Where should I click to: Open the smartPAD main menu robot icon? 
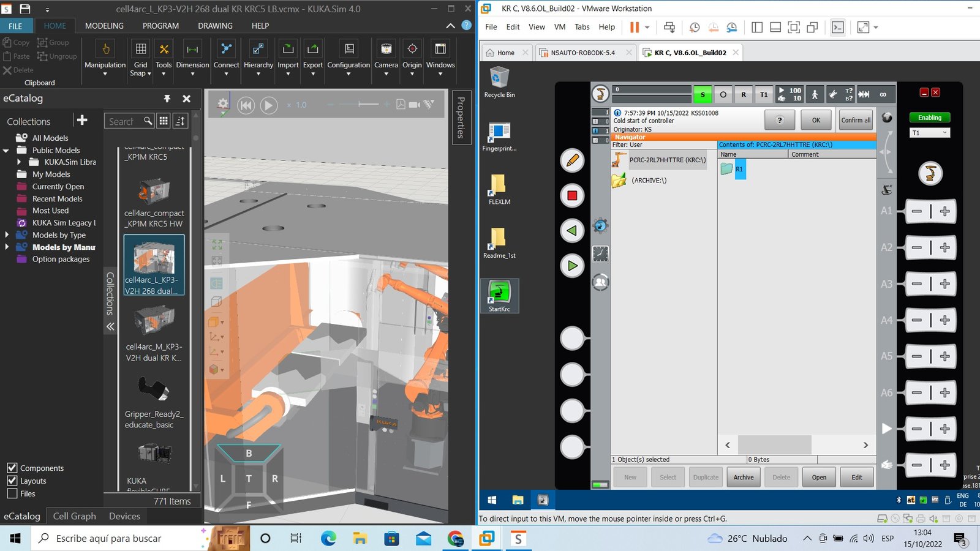(601, 94)
